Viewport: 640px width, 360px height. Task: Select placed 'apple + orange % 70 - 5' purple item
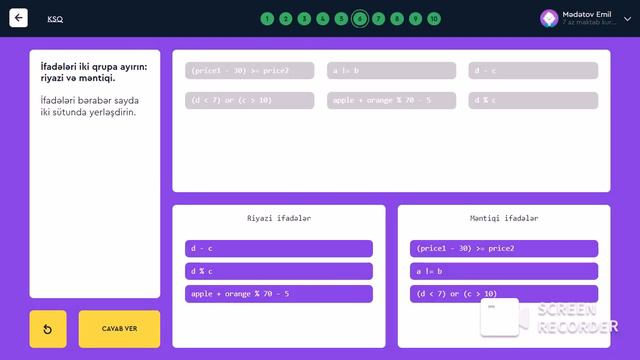(x=279, y=294)
